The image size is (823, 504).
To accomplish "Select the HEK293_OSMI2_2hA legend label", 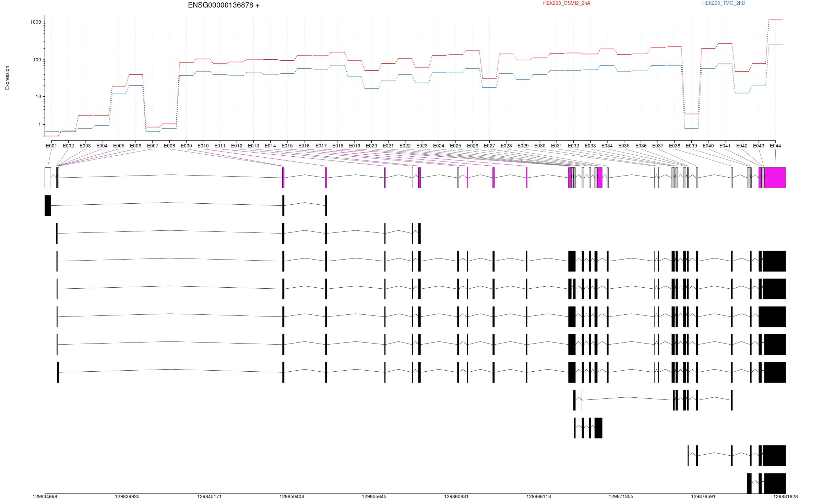I will [x=566, y=3].
